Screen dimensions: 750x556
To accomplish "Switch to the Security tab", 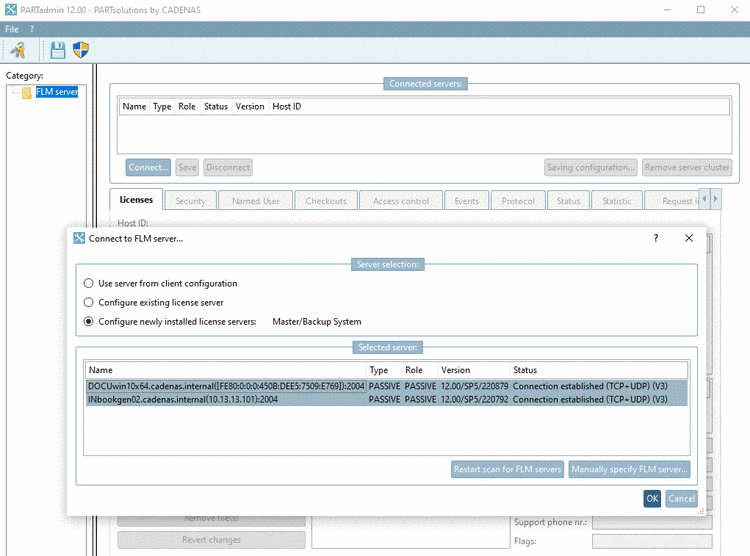I will (x=190, y=201).
